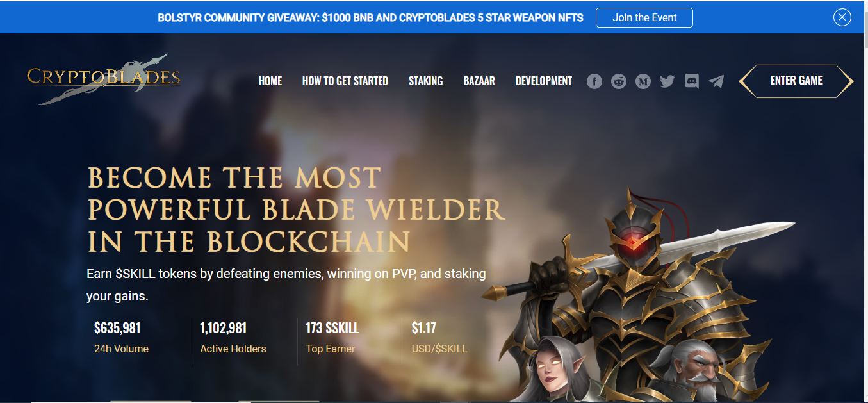Open the Facebook social icon
Screen dimensions: 868x403
(594, 81)
